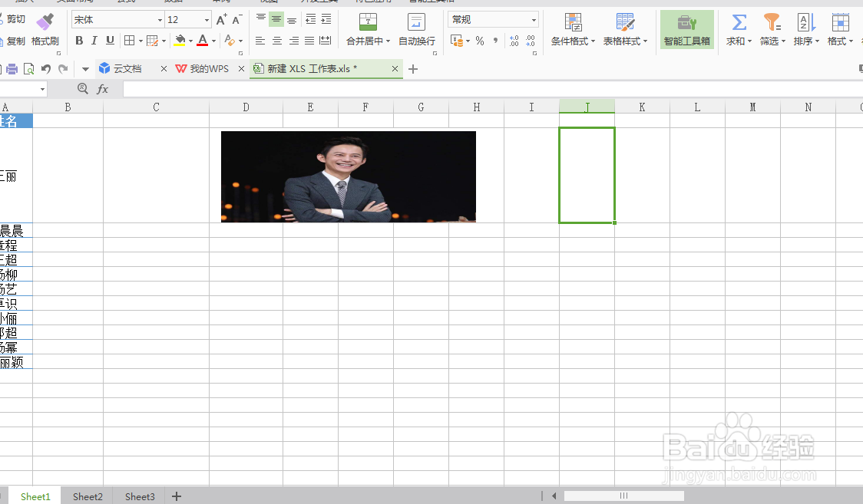Screen dimensions: 863x504
Task: Increase the cell indent
Action: click(x=326, y=19)
